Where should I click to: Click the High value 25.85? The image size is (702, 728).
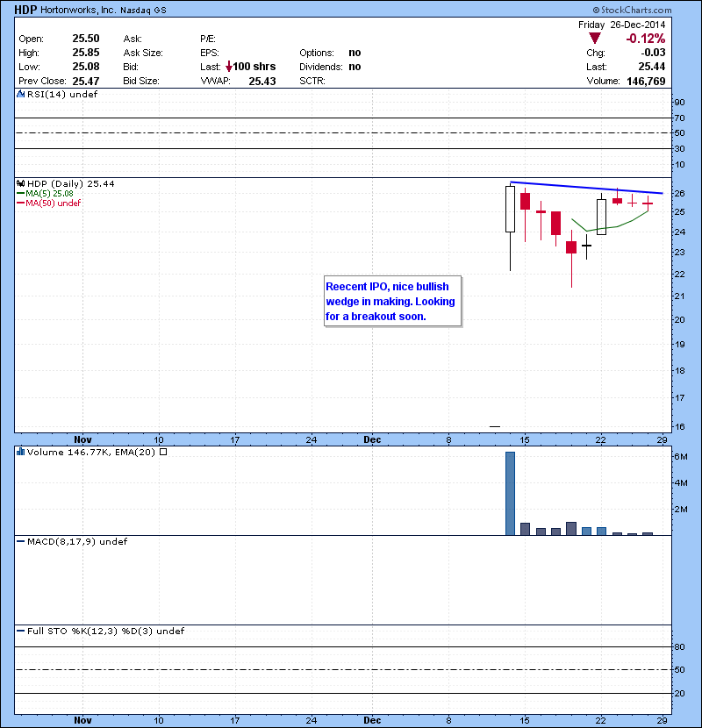click(86, 53)
